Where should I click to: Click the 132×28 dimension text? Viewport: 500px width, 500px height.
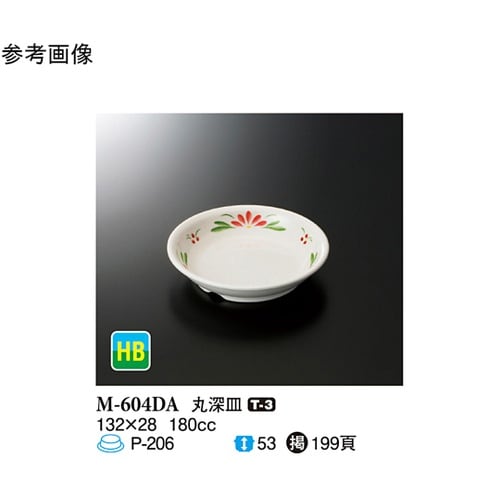pos(127,425)
